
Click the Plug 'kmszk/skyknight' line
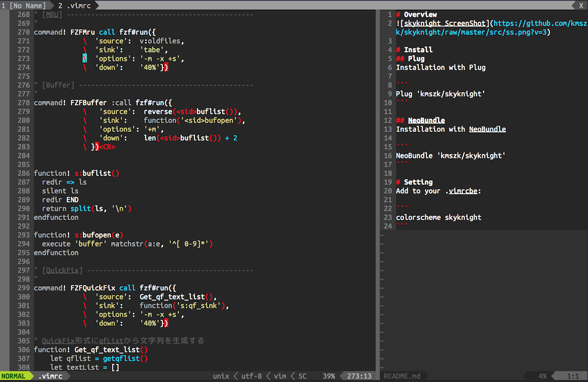pyautogui.click(x=440, y=94)
